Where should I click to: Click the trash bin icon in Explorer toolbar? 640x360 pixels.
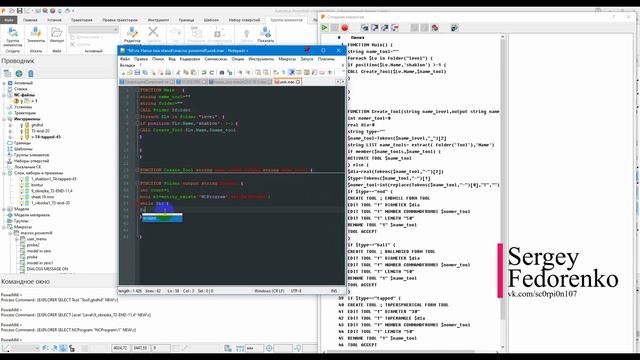[x=31, y=73]
